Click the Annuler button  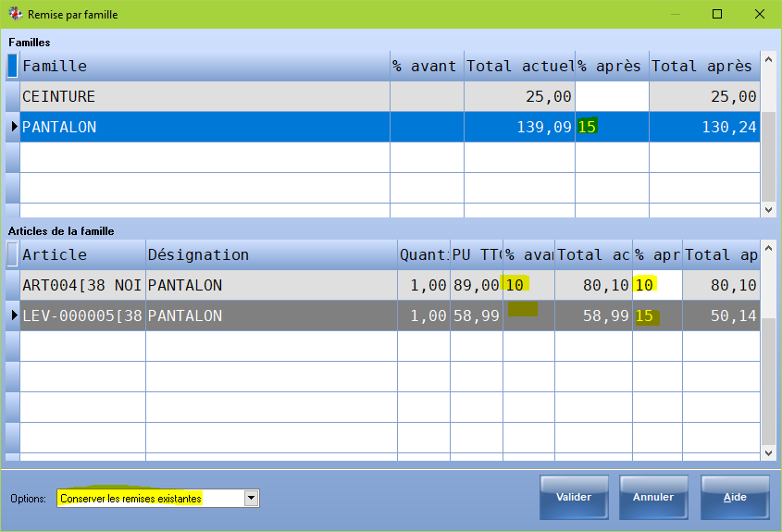[653, 498]
